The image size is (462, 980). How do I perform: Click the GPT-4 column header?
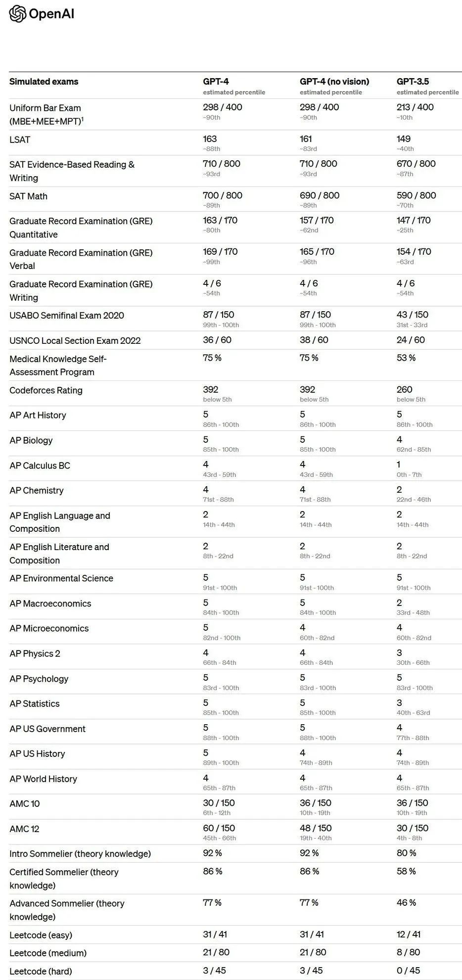coord(216,82)
